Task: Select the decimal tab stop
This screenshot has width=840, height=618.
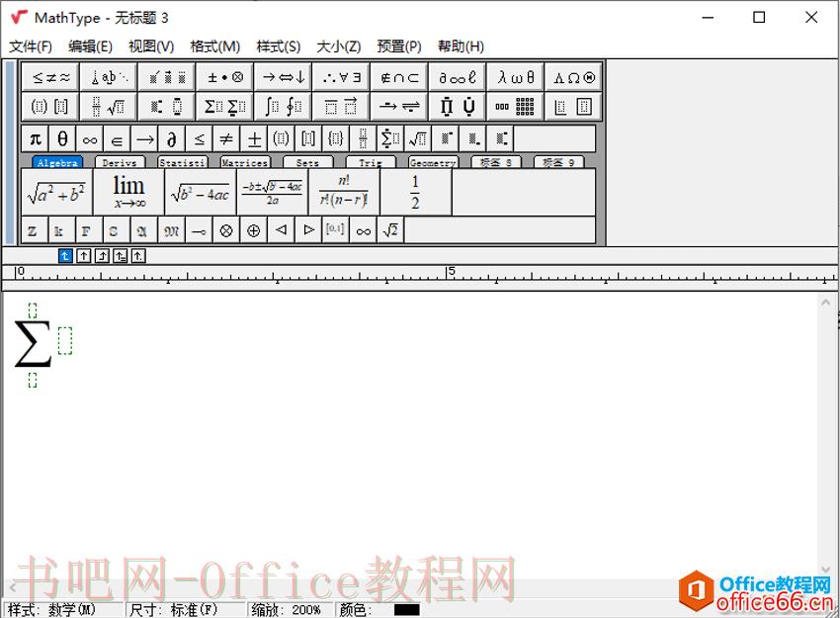Action: (x=138, y=256)
